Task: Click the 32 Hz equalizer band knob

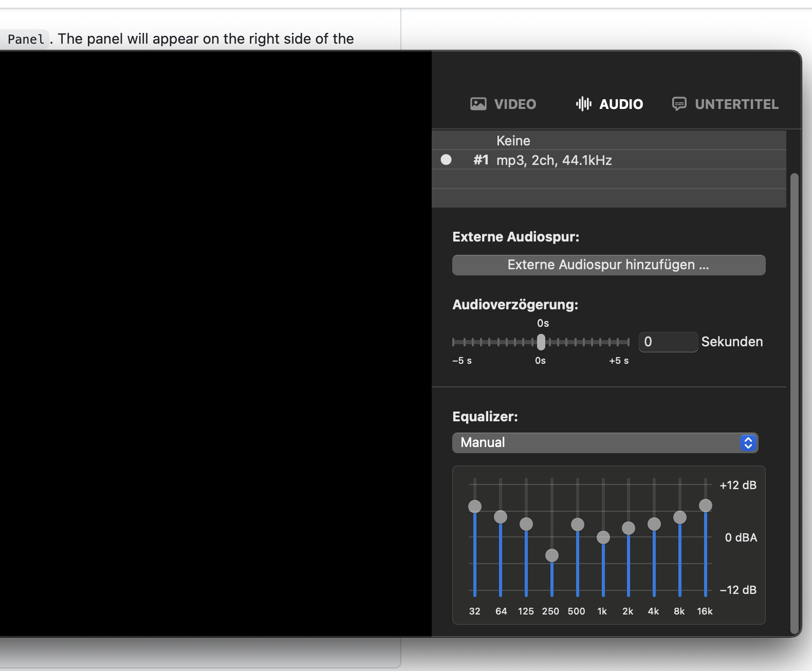Action: [x=475, y=507]
